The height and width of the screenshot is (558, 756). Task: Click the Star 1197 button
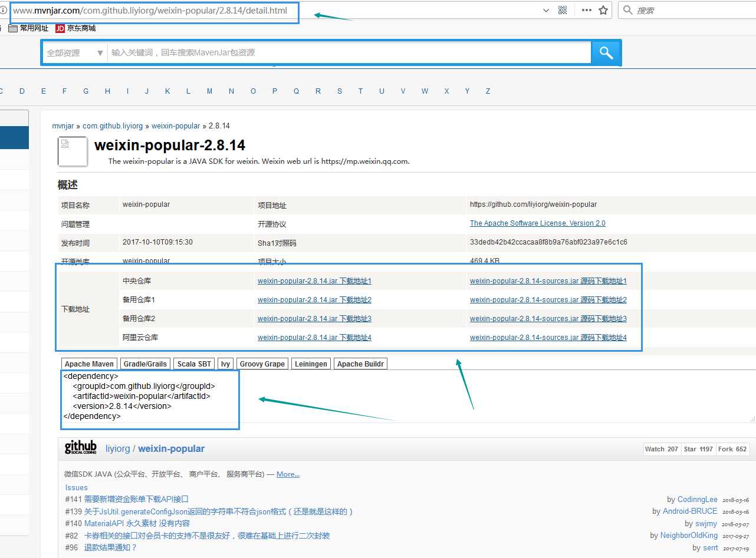click(698, 449)
